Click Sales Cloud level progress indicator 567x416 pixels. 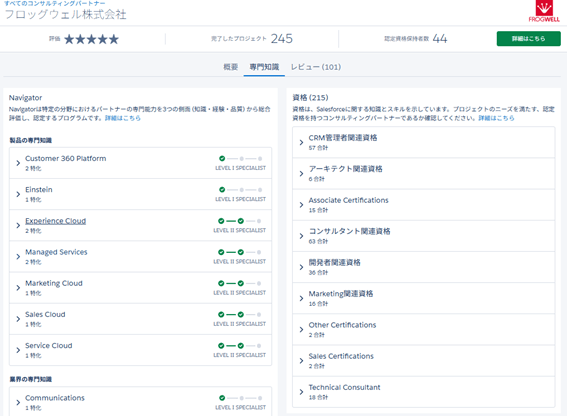[240, 314]
